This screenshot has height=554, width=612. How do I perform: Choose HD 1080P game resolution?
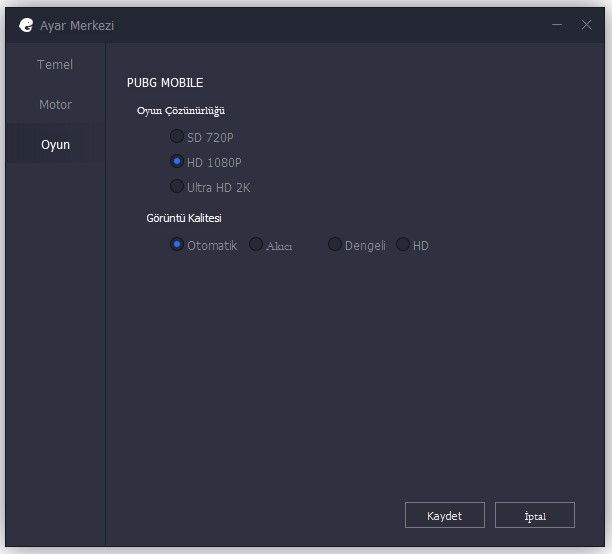point(177,161)
